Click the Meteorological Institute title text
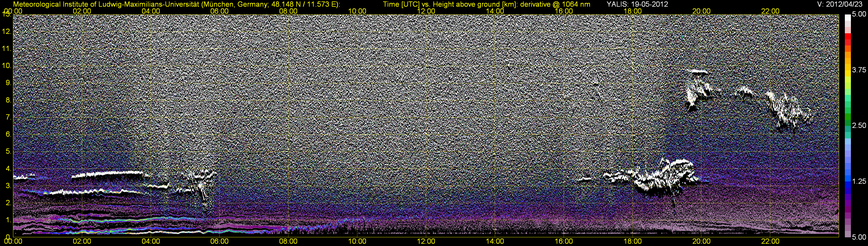Viewport: 868px width, 246px height. (x=176, y=4)
